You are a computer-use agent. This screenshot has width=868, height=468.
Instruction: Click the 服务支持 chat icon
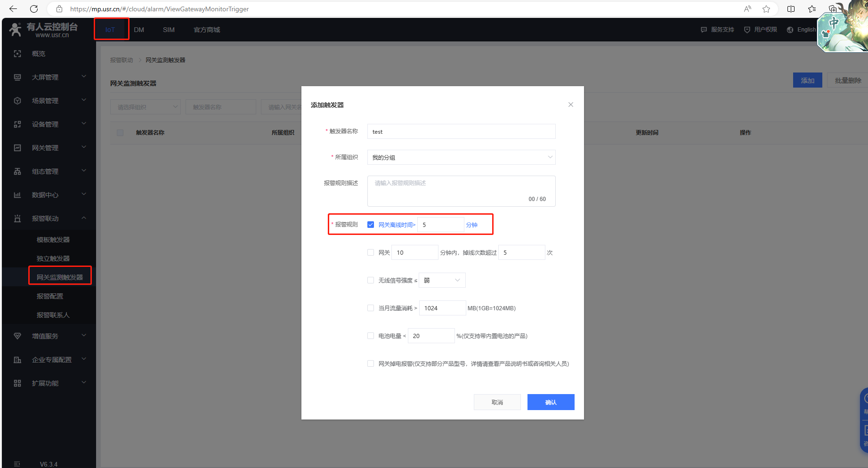tap(704, 30)
